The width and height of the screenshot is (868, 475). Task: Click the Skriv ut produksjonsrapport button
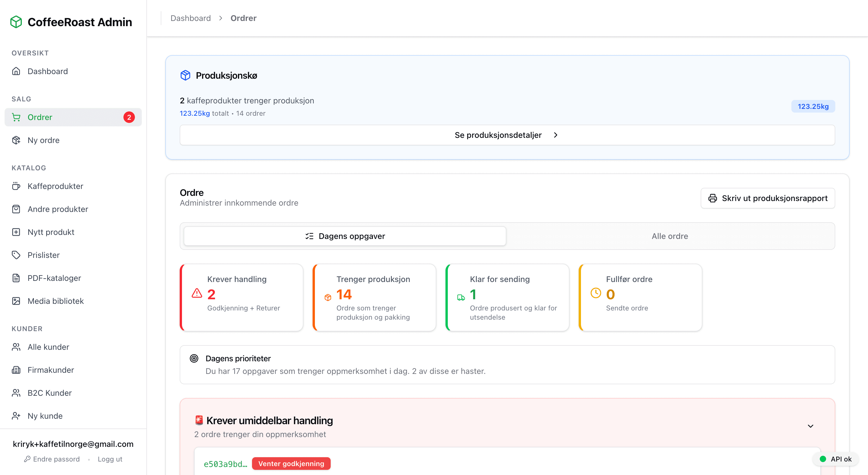[768, 198]
